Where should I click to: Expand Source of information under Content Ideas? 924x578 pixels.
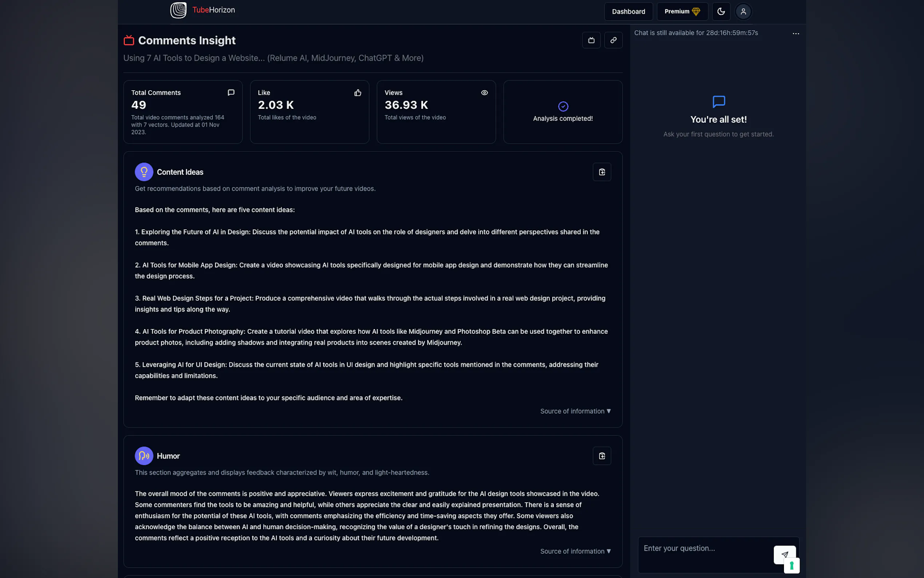(x=575, y=411)
